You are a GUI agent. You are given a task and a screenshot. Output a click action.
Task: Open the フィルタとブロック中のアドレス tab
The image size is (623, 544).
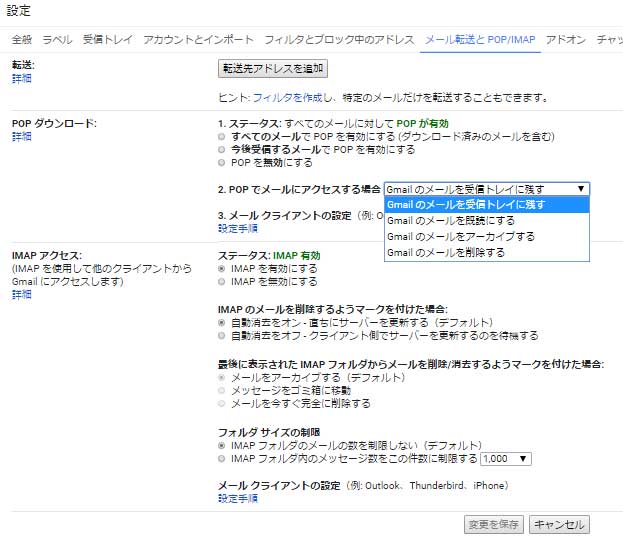[x=339, y=40]
